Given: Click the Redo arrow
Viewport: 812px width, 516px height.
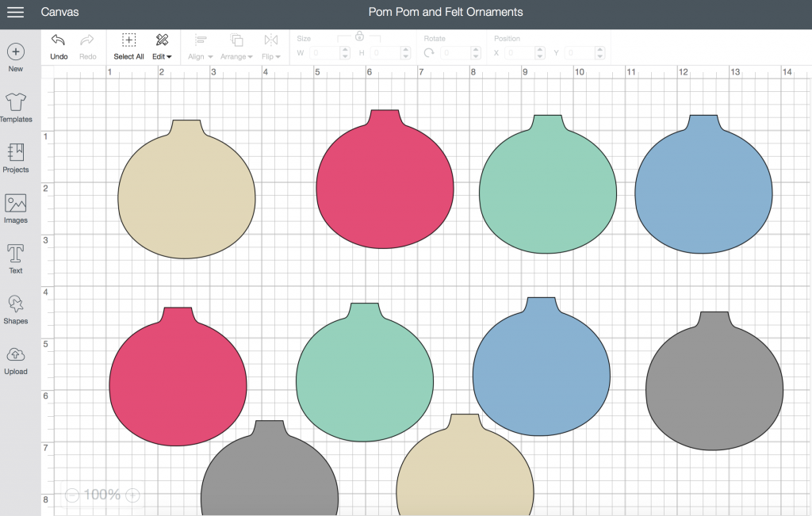Looking at the screenshot, I should [x=87, y=47].
